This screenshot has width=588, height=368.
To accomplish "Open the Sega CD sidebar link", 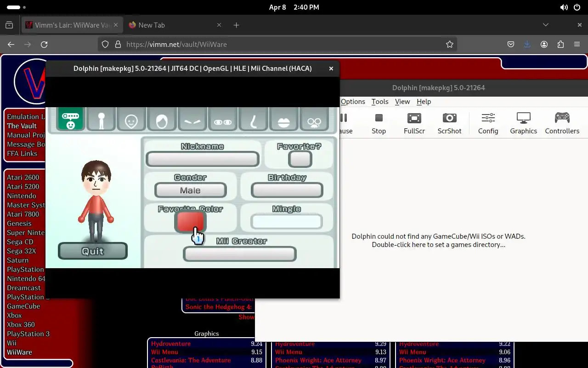I will point(20,241).
